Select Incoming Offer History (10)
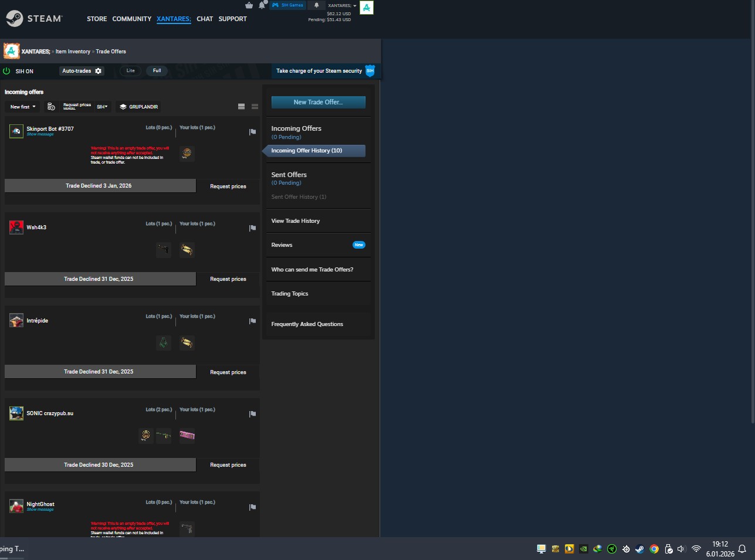This screenshot has height=560, width=755. (x=319, y=151)
